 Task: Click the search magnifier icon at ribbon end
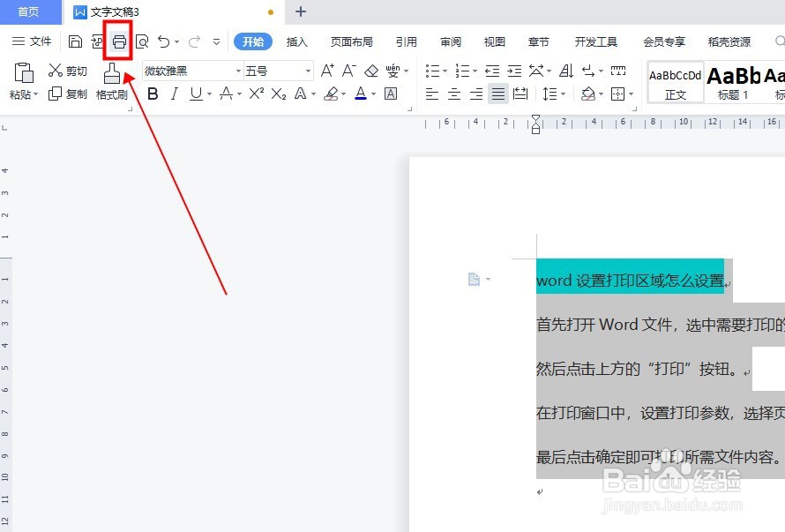coord(780,41)
